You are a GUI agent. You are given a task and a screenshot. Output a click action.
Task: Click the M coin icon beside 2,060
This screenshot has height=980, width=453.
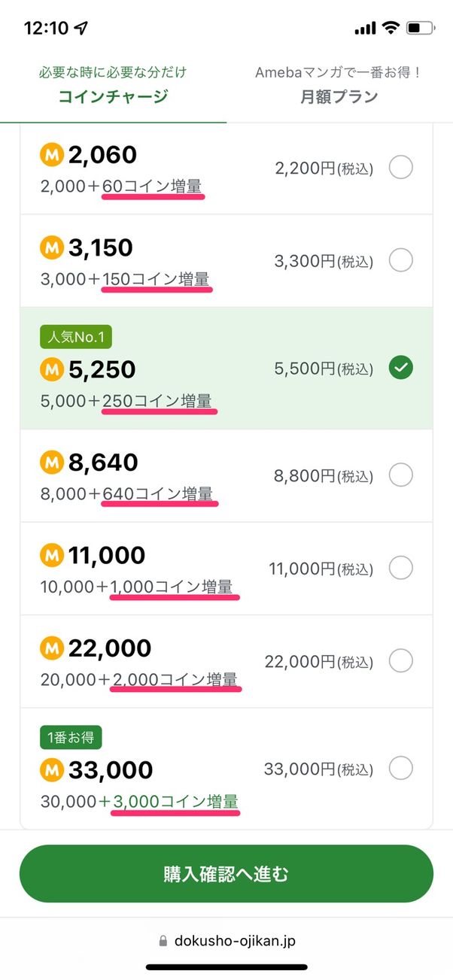pos(50,154)
